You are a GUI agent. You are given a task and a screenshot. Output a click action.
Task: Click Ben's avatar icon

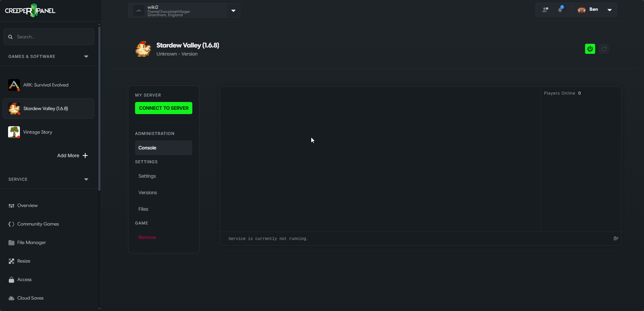[582, 10]
